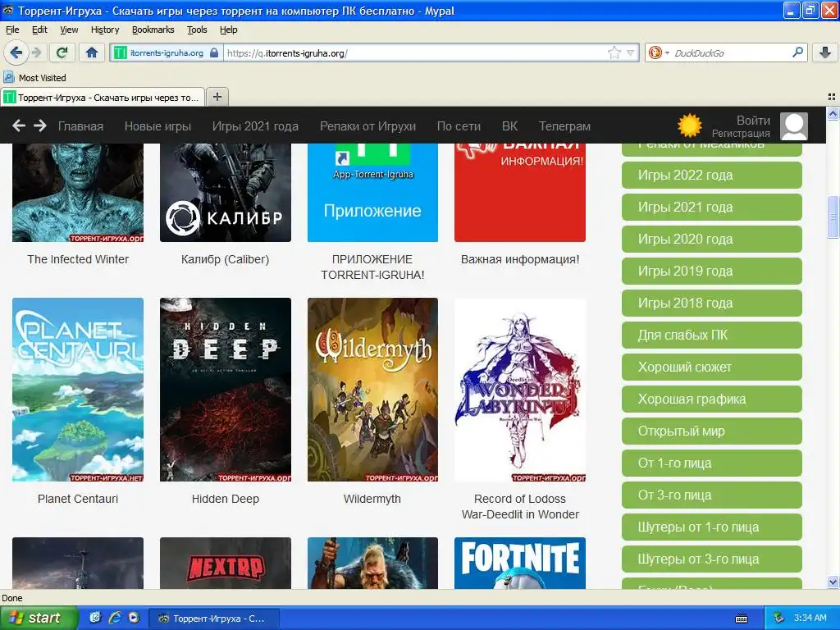Open the ВК link
The height and width of the screenshot is (630, 840).
pos(509,126)
